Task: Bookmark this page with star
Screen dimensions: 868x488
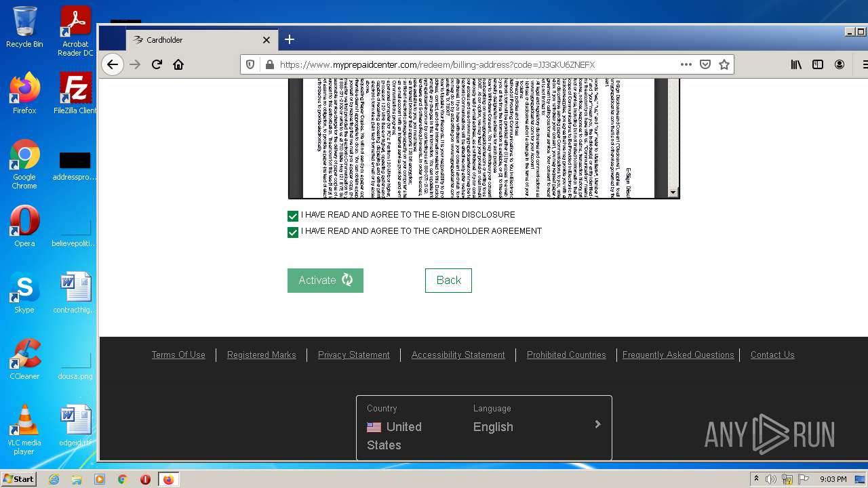Action: (724, 64)
